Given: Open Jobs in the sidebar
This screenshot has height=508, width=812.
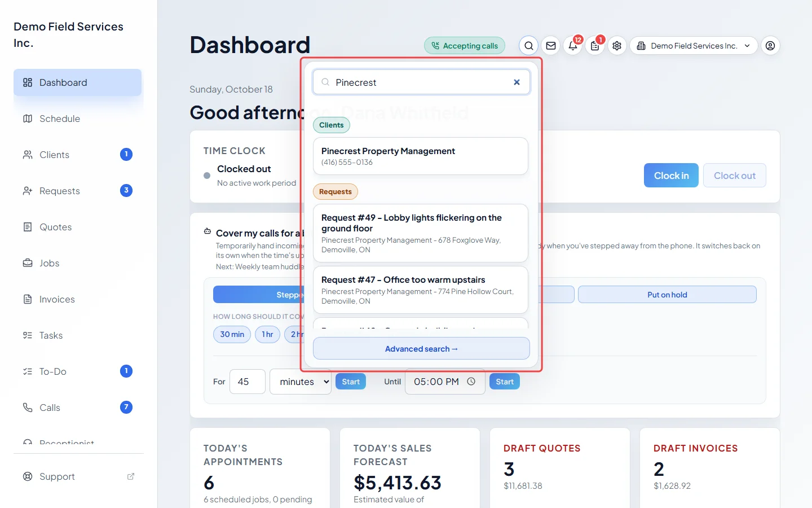Looking at the screenshot, I should tap(77, 263).
